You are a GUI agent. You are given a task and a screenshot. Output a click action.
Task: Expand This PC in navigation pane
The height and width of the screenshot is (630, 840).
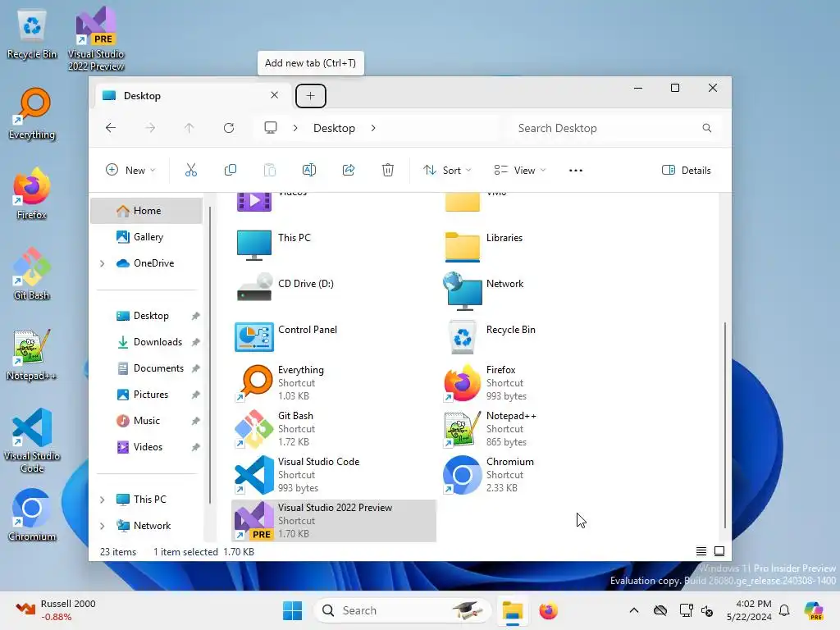coord(103,500)
